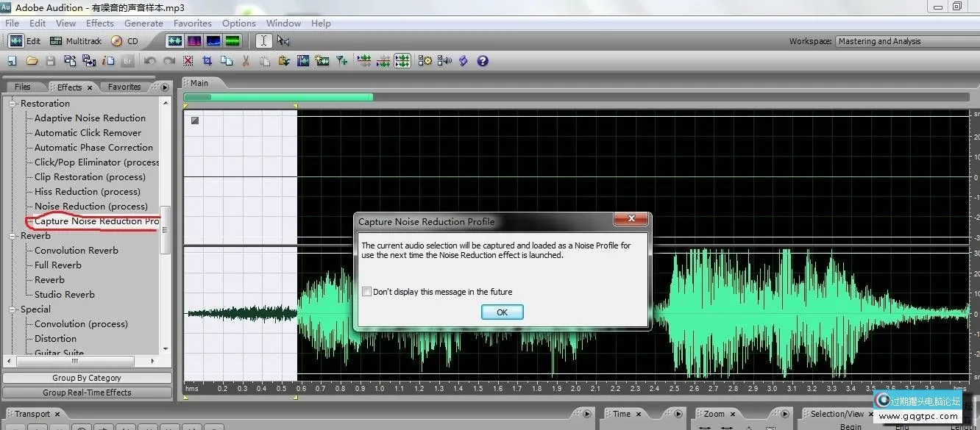Select the Time Selection cursor tool
The image size is (980, 430).
(263, 41)
